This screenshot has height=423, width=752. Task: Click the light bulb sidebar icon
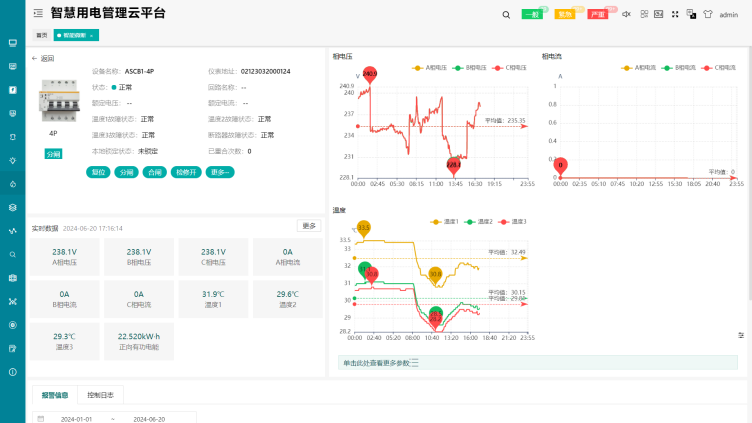(x=13, y=160)
